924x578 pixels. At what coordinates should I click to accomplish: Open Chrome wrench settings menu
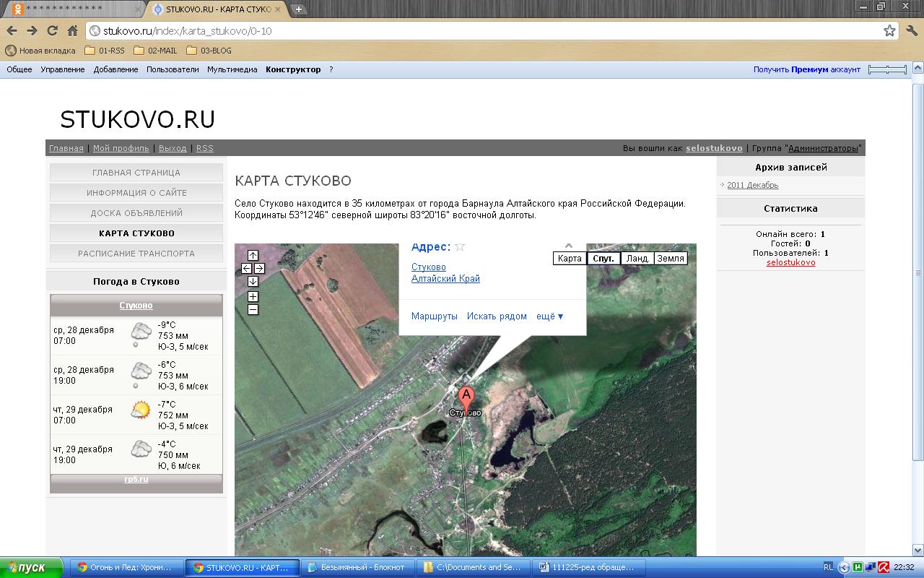tap(910, 31)
